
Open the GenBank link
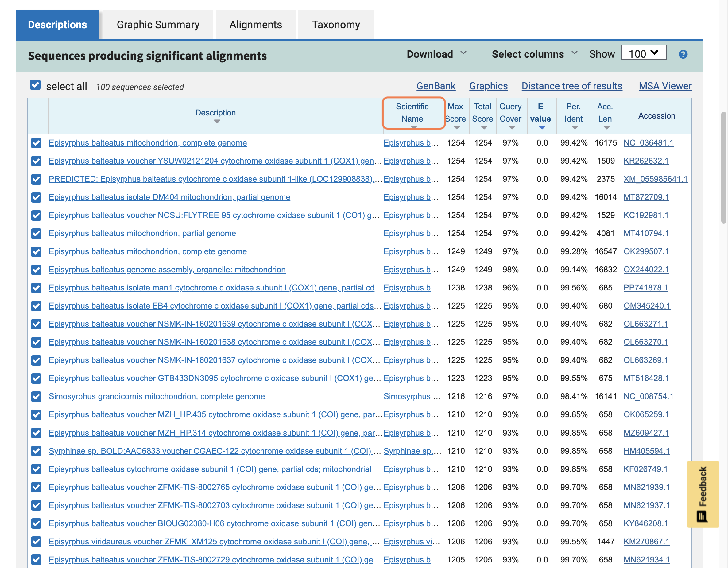point(436,86)
